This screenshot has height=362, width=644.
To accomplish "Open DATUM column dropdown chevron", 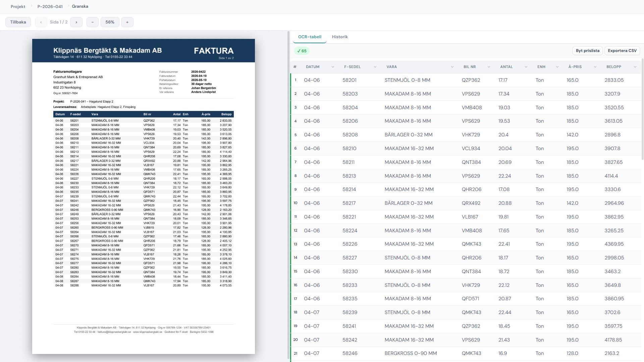I will [x=333, y=67].
